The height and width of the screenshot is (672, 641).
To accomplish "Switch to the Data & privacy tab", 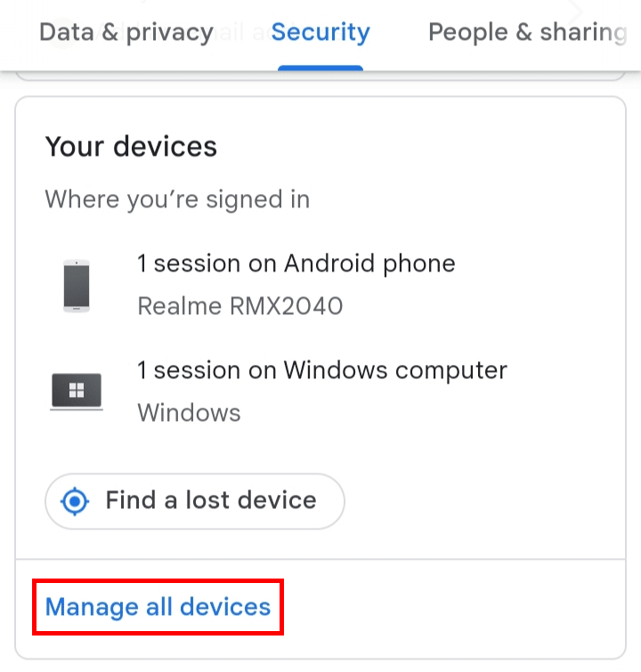I will click(x=126, y=33).
